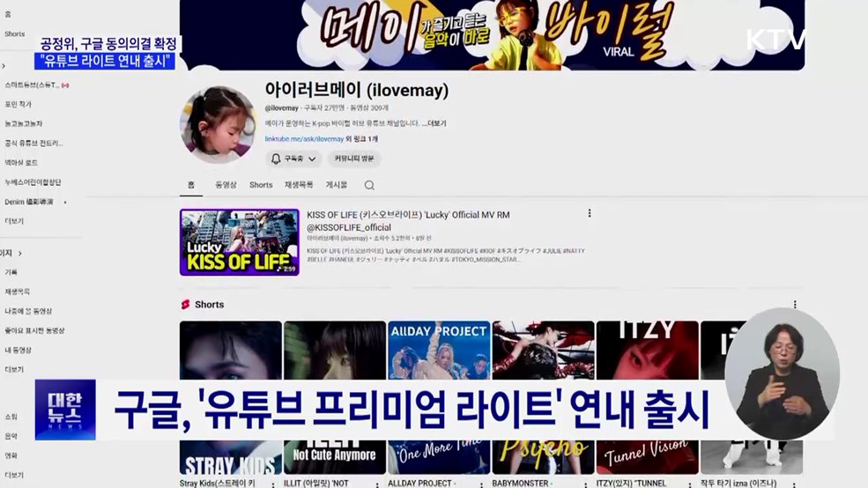This screenshot has height=488, width=868.
Task: Click the 커뮤니티 방문 button
Action: pyautogui.click(x=354, y=159)
